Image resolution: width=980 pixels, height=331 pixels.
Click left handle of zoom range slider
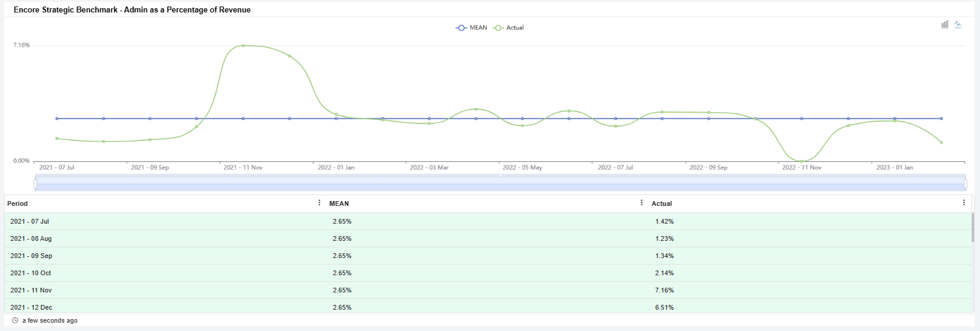pyautogui.click(x=36, y=184)
